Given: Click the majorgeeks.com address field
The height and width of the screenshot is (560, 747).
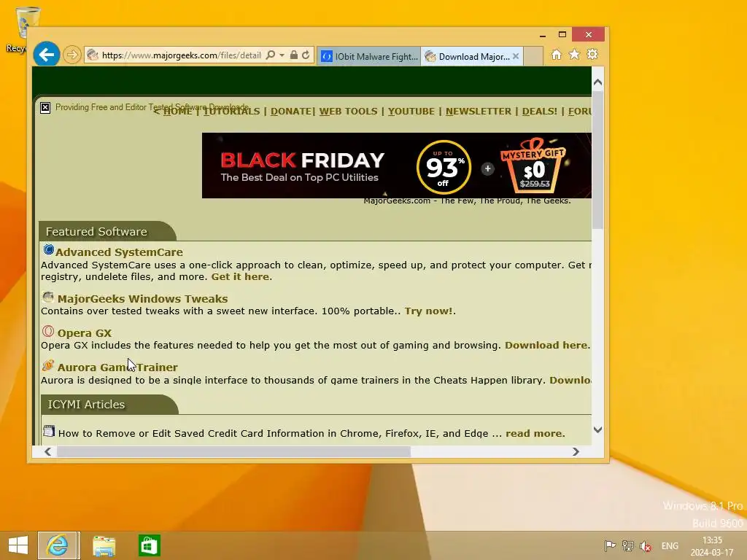Looking at the screenshot, I should pyautogui.click(x=181, y=55).
